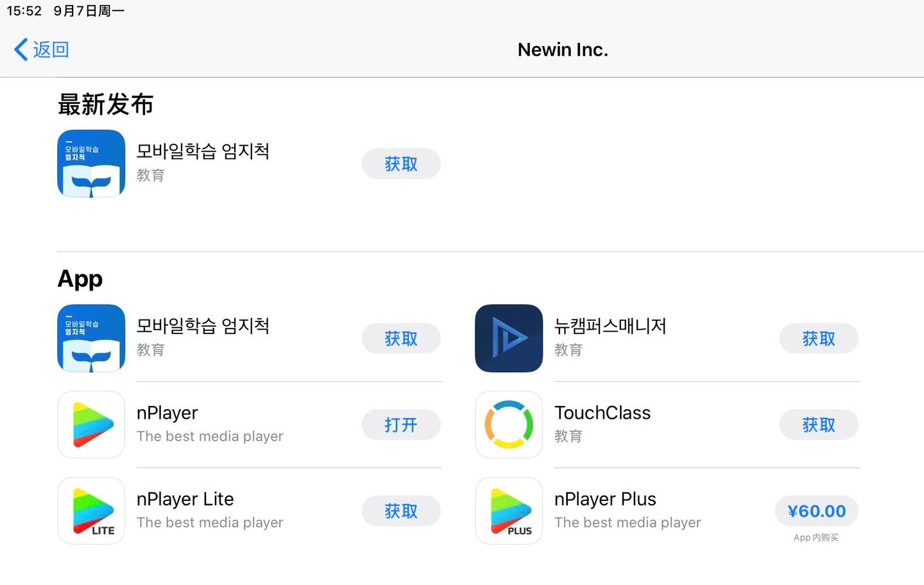924x585 pixels.
Task: Tap the whale book icon in App section
Action: click(x=91, y=338)
